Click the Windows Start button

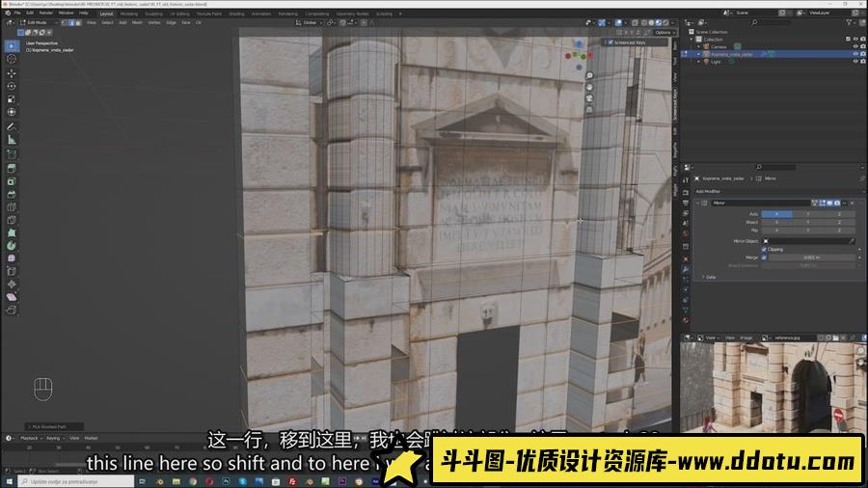tap(9, 482)
